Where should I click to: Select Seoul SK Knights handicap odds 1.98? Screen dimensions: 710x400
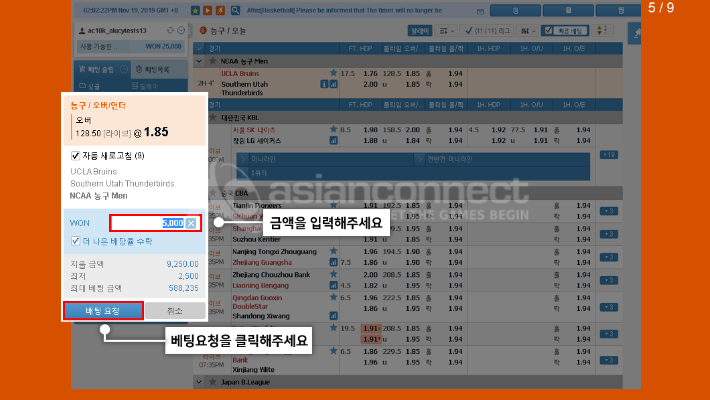370,130
